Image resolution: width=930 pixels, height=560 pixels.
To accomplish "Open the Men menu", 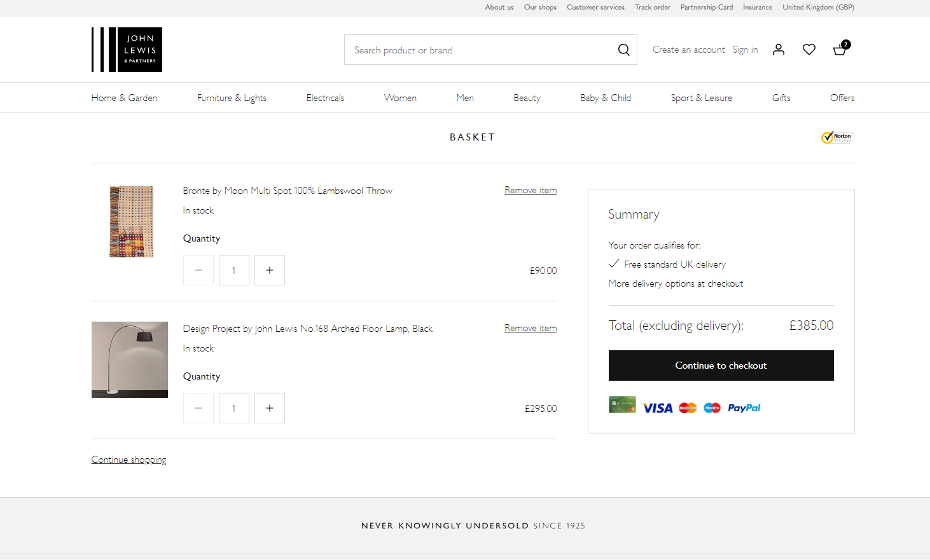I will point(465,98).
